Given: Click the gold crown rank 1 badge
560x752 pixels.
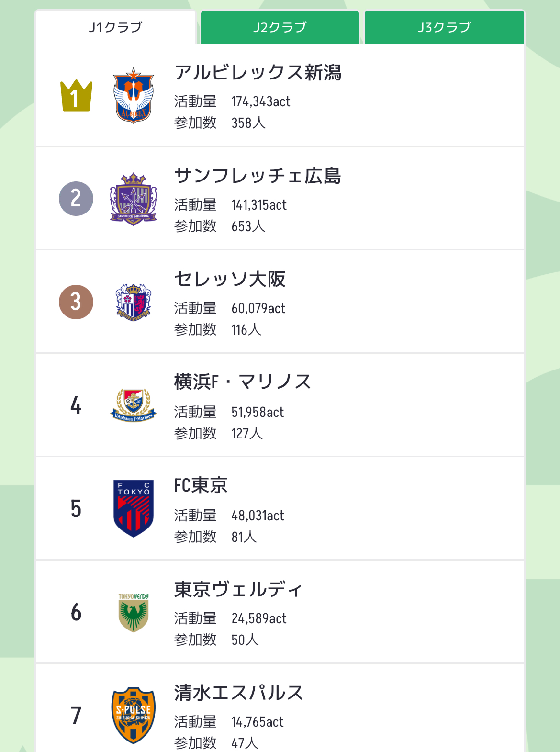Looking at the screenshot, I should click(76, 96).
